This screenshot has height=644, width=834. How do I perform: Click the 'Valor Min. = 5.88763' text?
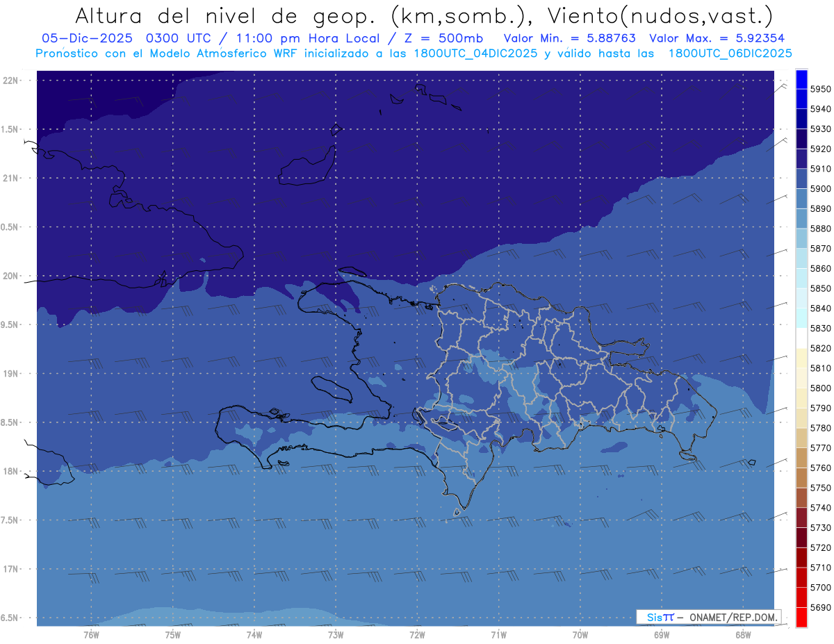point(570,38)
